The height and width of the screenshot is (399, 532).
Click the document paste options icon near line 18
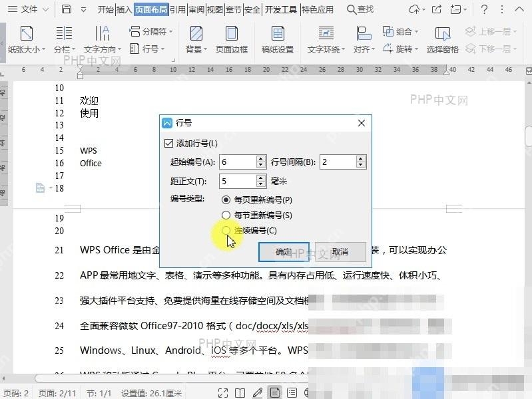click(x=41, y=188)
